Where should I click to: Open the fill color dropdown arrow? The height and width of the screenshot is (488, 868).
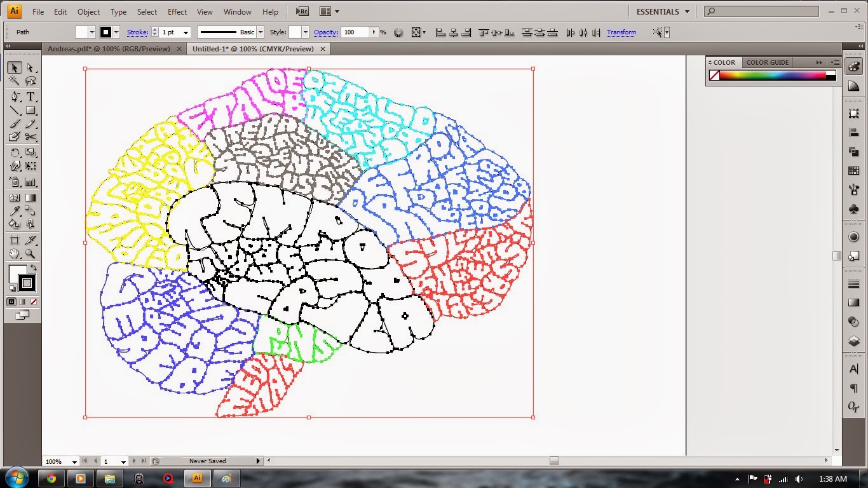[92, 32]
